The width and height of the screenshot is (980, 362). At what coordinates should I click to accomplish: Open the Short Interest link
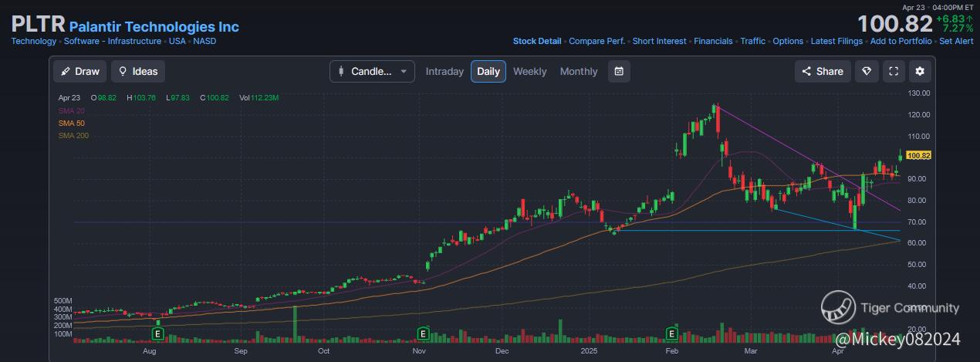659,41
